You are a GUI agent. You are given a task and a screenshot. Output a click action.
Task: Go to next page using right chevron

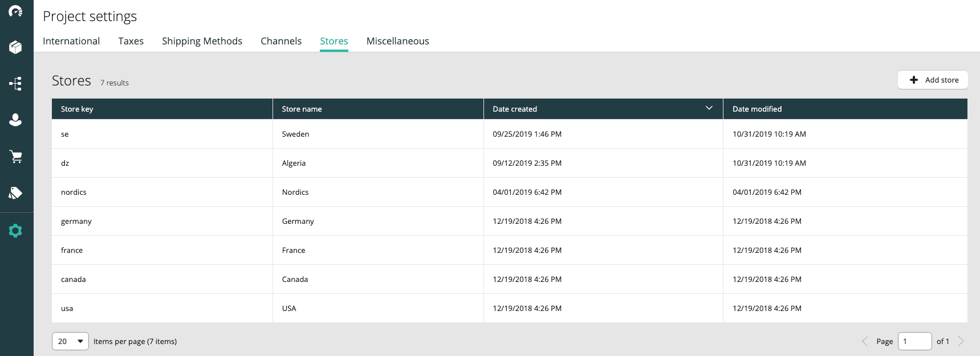coord(961,341)
